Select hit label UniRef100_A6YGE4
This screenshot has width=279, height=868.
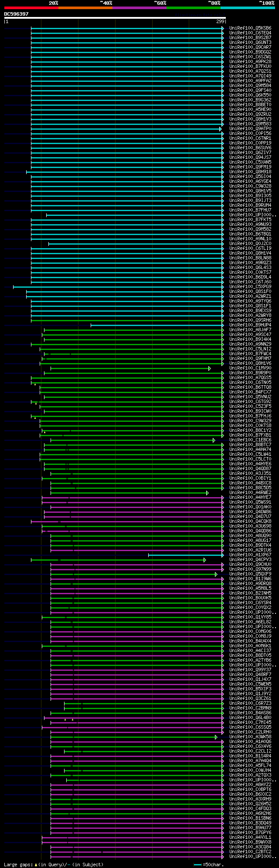click(x=250, y=182)
